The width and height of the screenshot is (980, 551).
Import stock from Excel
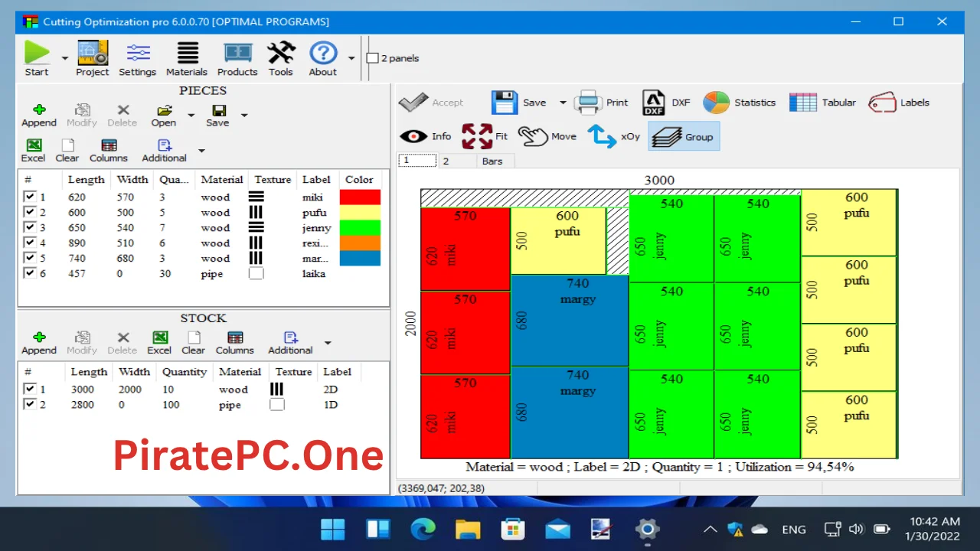[x=159, y=343]
